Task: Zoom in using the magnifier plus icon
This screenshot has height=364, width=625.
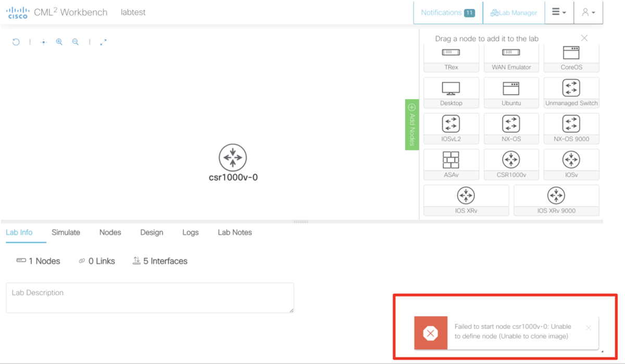Action: [59, 42]
